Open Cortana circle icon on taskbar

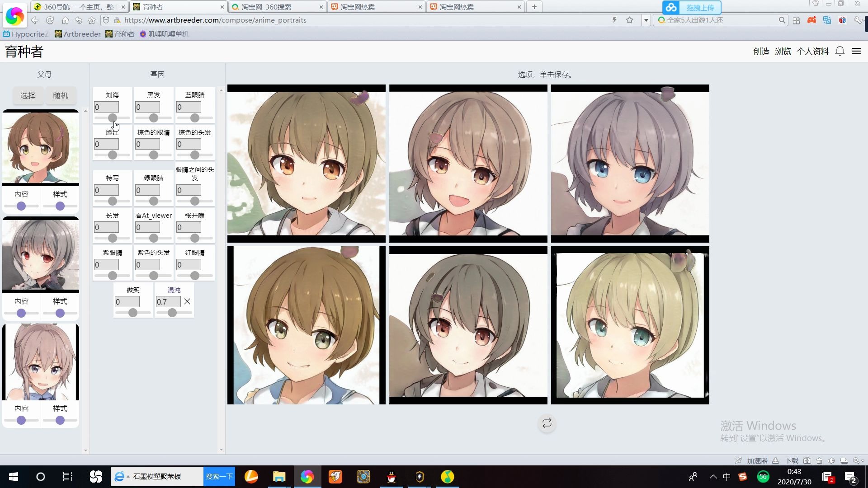41,477
